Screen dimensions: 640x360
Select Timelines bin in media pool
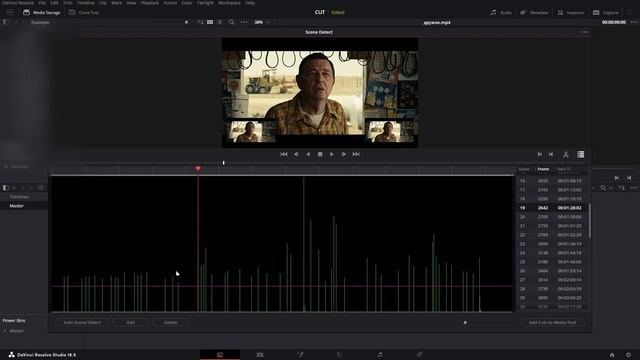coord(19,197)
